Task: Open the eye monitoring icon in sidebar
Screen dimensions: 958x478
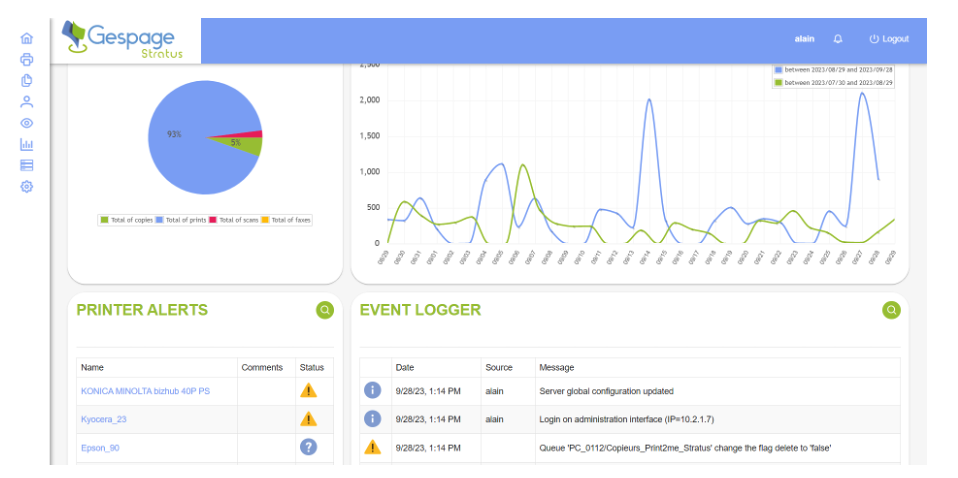Action: [26, 123]
